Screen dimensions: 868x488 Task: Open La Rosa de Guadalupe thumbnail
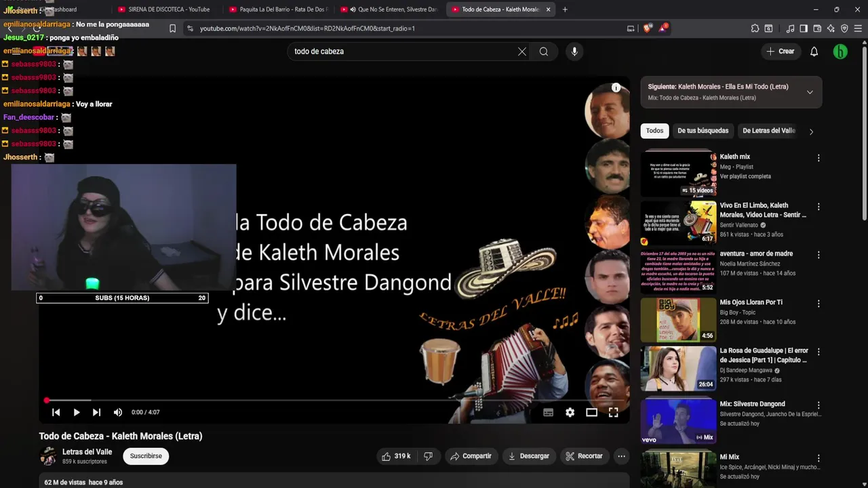678,368
